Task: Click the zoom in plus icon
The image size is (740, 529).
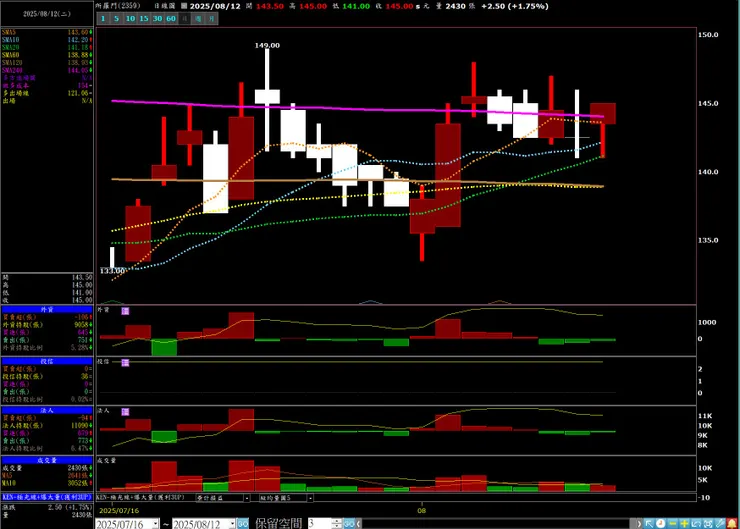Action: (x=684, y=523)
